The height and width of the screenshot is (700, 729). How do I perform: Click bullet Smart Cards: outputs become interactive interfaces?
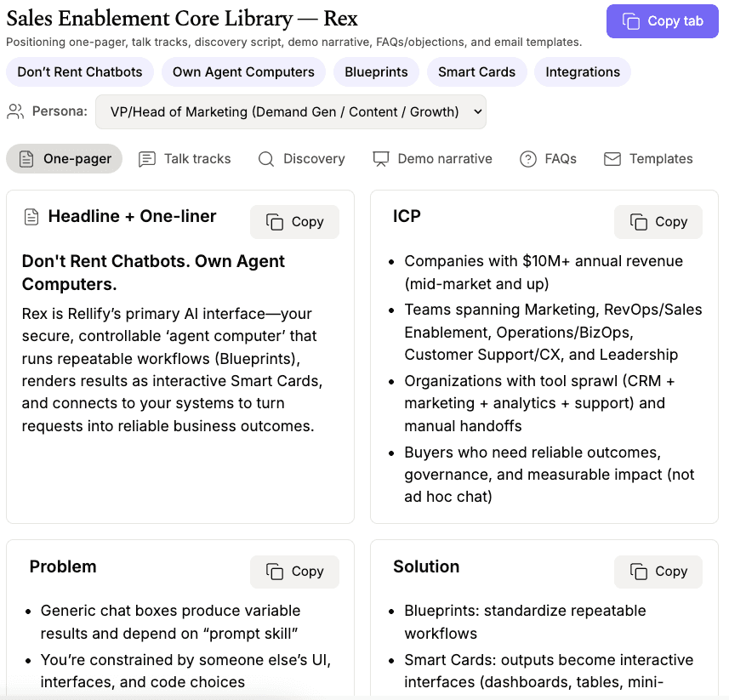tap(549, 671)
